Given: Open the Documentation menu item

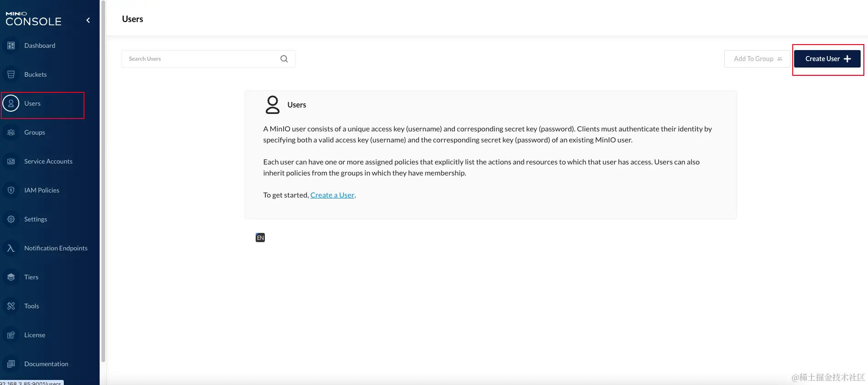Looking at the screenshot, I should click(46, 364).
